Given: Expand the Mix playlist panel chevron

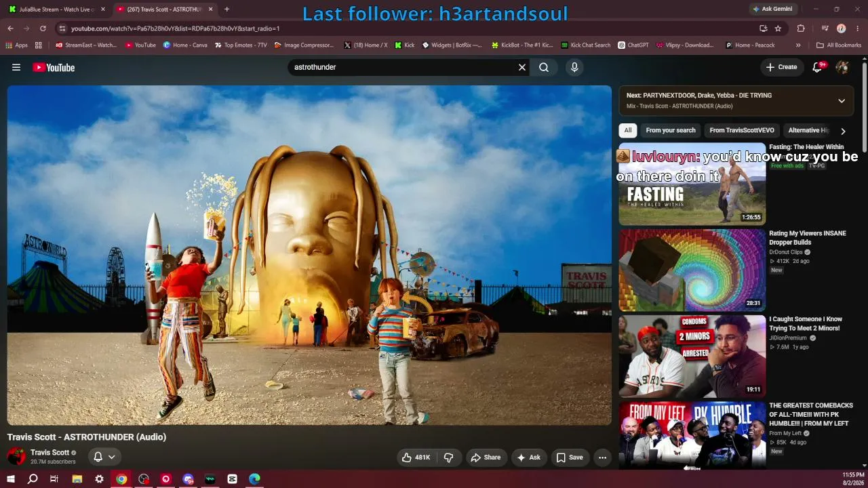Looking at the screenshot, I should pos(842,101).
